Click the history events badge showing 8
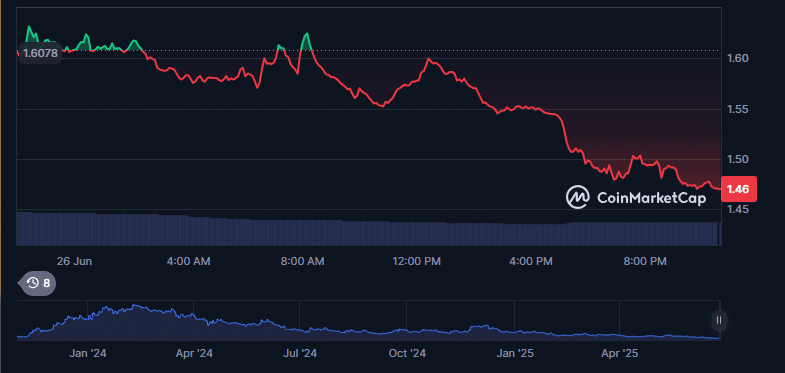Screen dimensions: 785x373 click(38, 283)
